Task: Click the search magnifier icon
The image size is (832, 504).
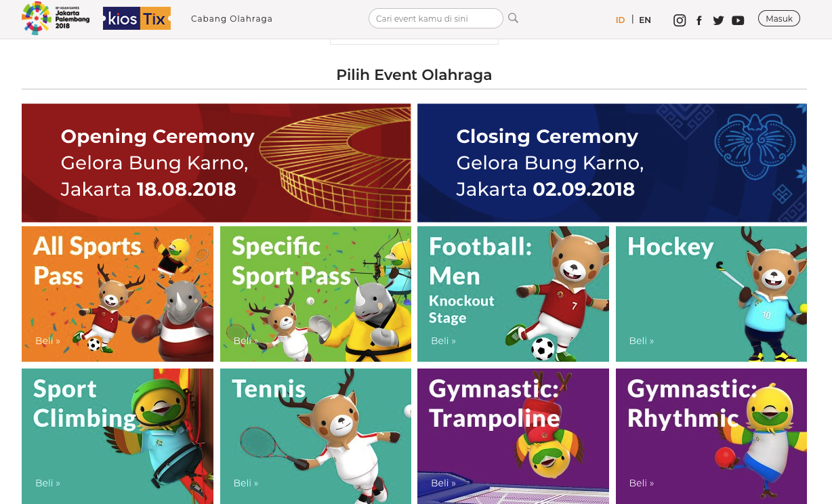Action: (513, 18)
